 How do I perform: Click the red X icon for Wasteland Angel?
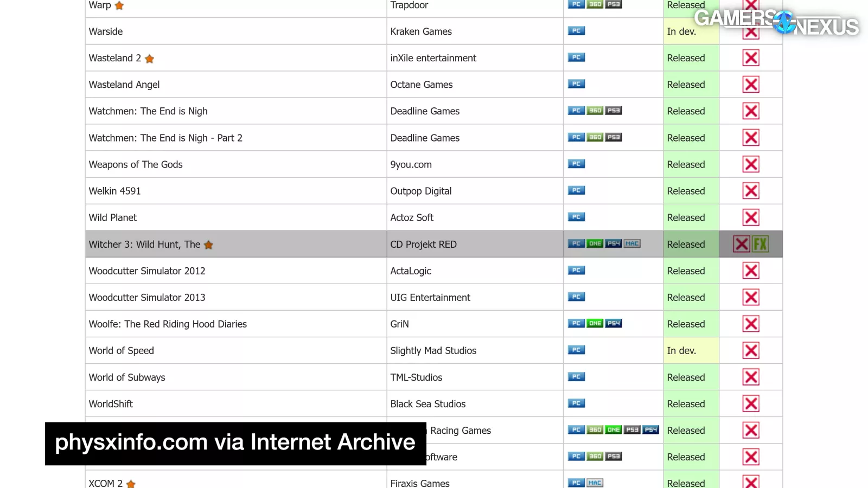pyautogui.click(x=751, y=85)
